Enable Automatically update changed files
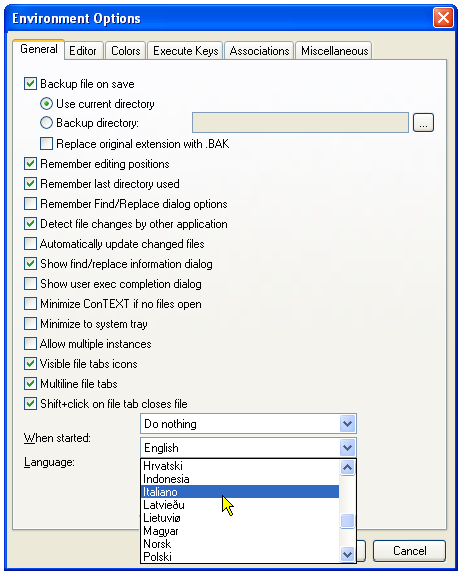 30,244
